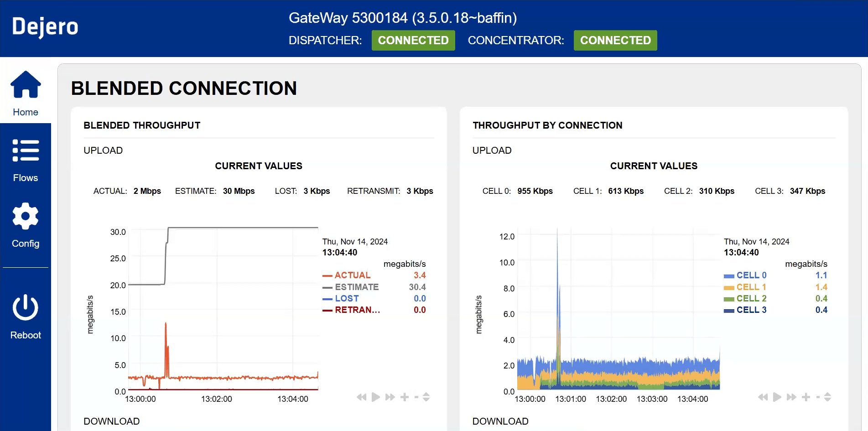
Task: Zoom out on the Blended Throughput chart
Action: (416, 397)
